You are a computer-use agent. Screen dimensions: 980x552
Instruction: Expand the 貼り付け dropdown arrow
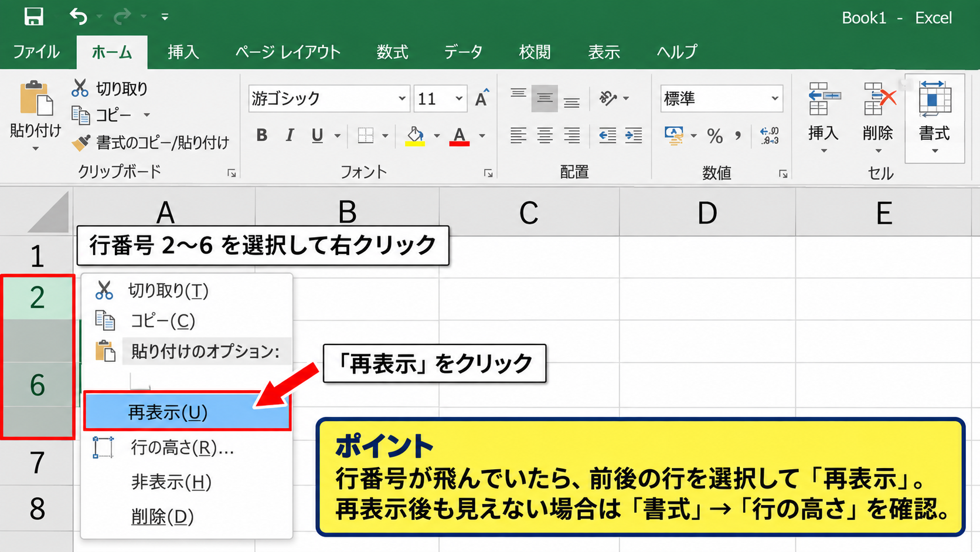click(36, 149)
